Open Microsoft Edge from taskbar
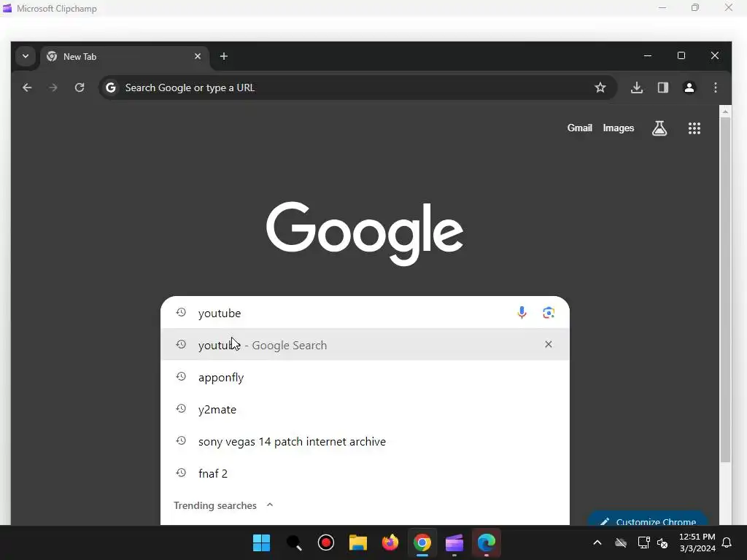Viewport: 747px width, 560px height. pos(486,542)
